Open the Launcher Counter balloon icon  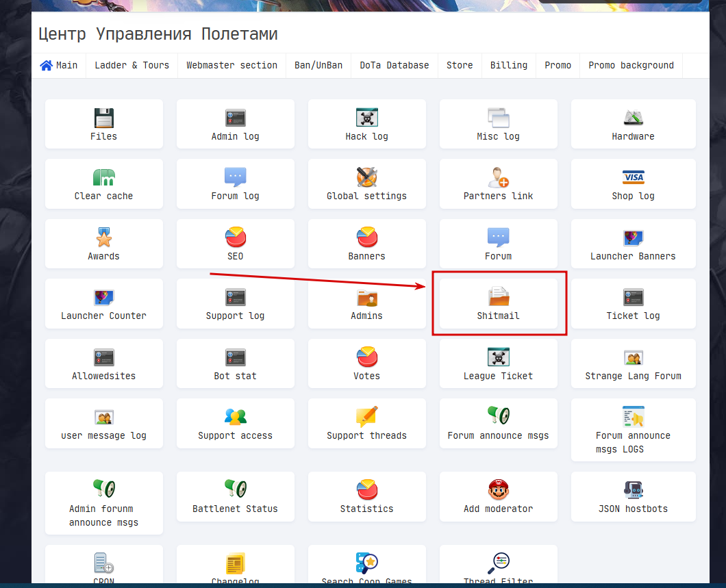(103, 298)
